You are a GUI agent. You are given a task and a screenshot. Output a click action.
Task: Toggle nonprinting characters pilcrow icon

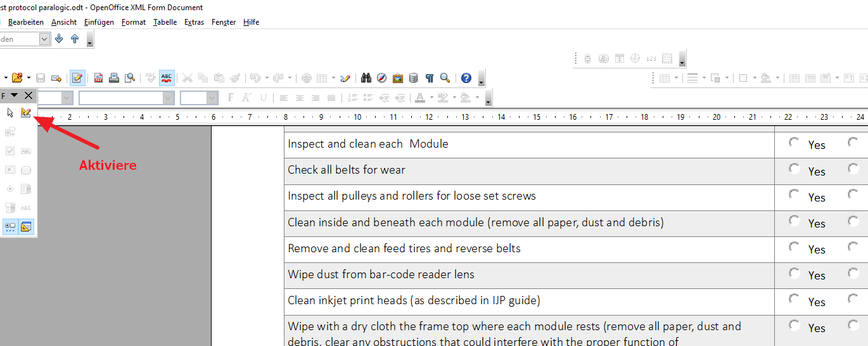point(430,78)
